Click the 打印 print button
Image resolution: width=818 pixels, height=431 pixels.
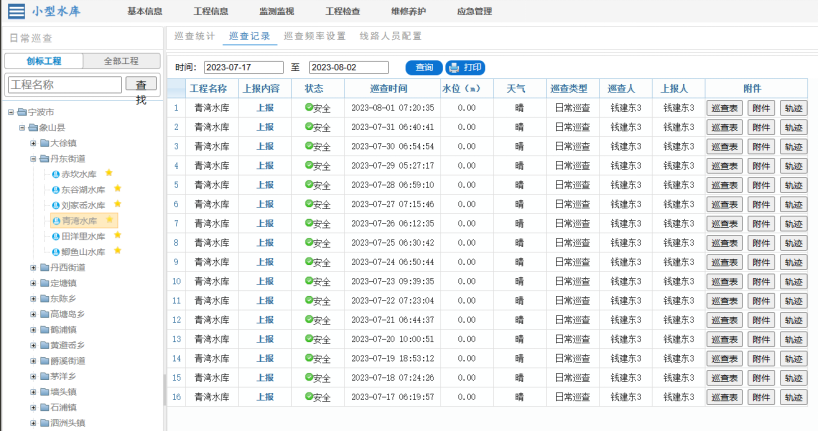coord(465,67)
